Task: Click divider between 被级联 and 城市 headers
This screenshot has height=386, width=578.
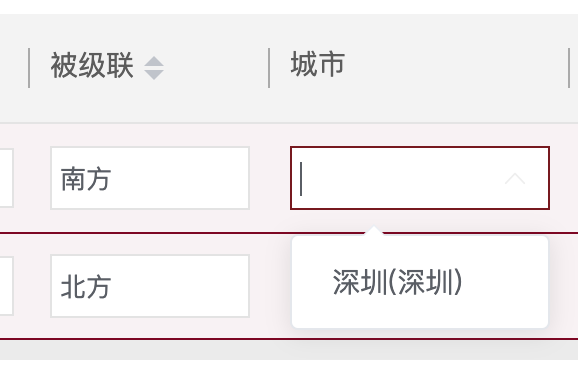Action: click(269, 68)
